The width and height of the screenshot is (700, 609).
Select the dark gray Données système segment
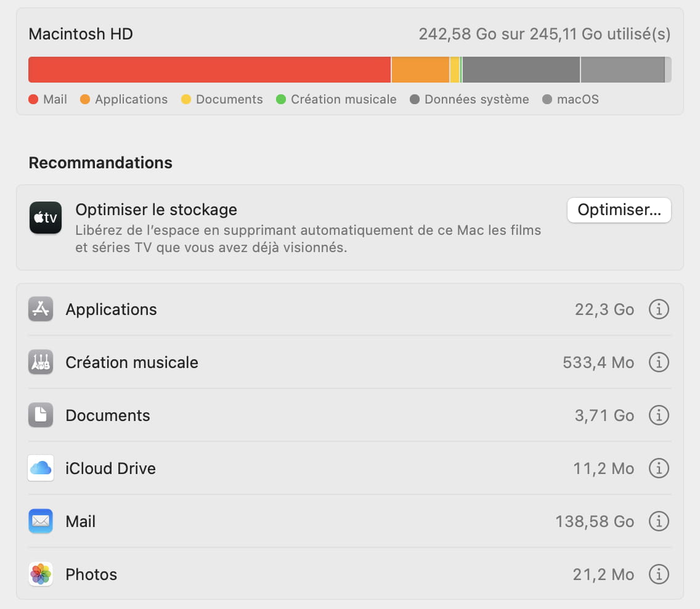(521, 70)
